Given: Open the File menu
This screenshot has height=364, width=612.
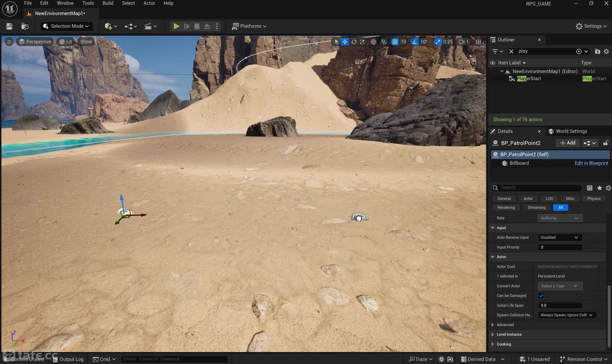Looking at the screenshot, I should click(x=28, y=3).
